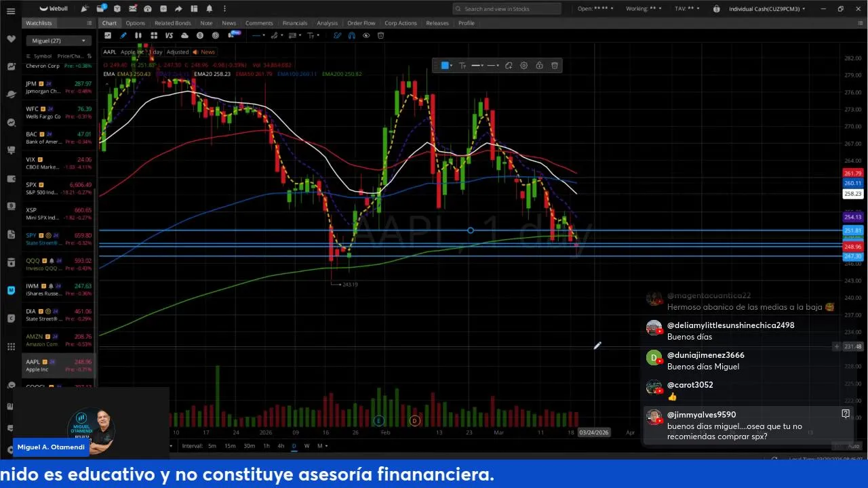The width and height of the screenshot is (868, 488).
Task: Open the text style icon in floating toolbar
Action: coord(462,66)
